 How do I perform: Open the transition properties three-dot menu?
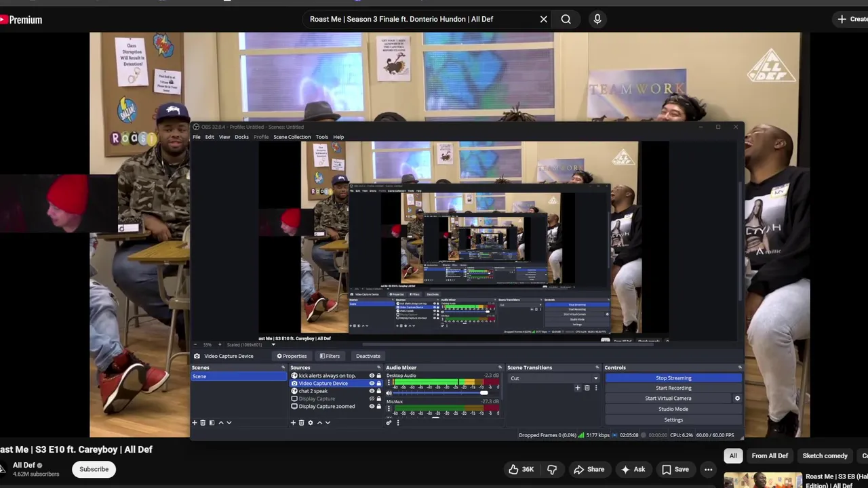[x=596, y=388]
